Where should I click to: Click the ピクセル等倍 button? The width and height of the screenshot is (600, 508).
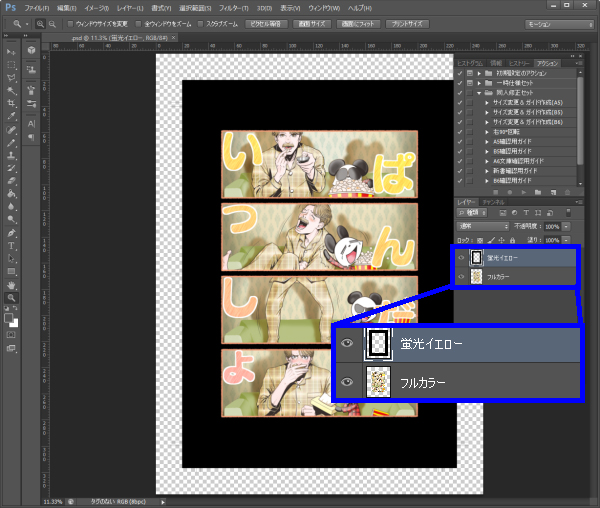click(266, 24)
